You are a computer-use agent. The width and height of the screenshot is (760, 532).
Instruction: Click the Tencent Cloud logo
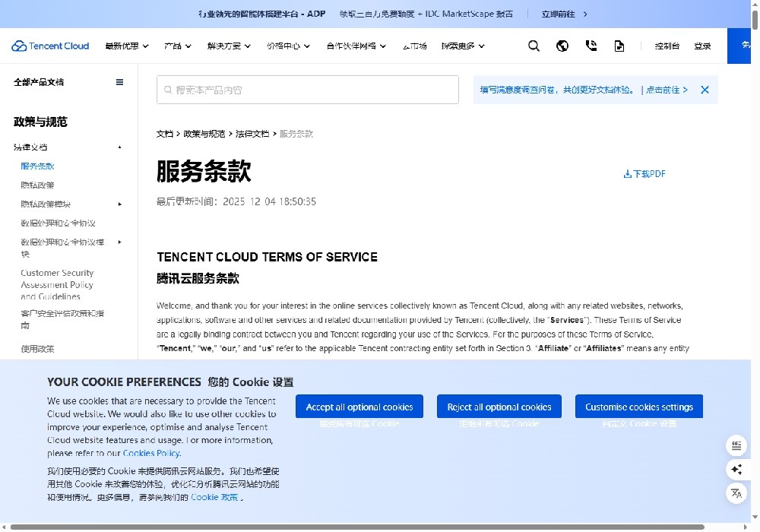(x=51, y=46)
